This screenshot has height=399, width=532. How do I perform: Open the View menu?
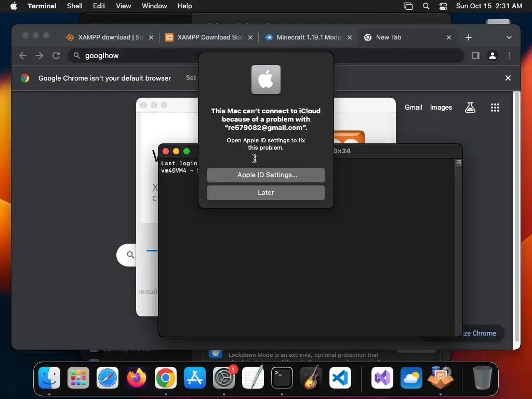123,6
